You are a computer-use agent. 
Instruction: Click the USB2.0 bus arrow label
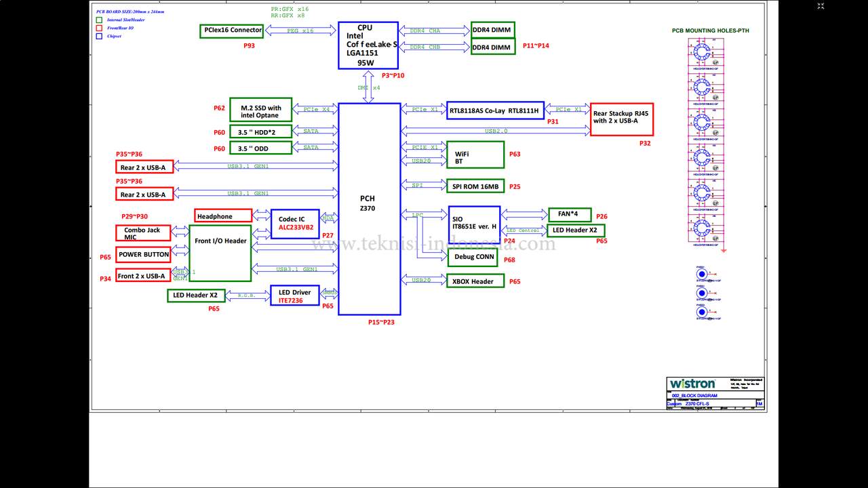point(496,131)
